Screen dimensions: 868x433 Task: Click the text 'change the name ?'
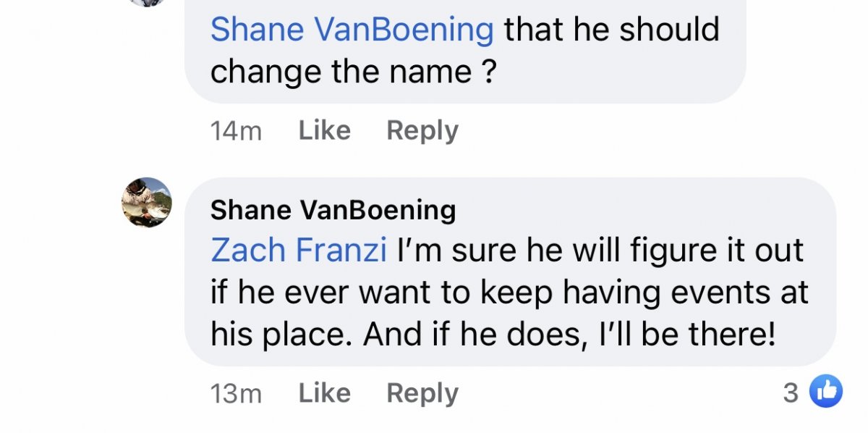353,72
